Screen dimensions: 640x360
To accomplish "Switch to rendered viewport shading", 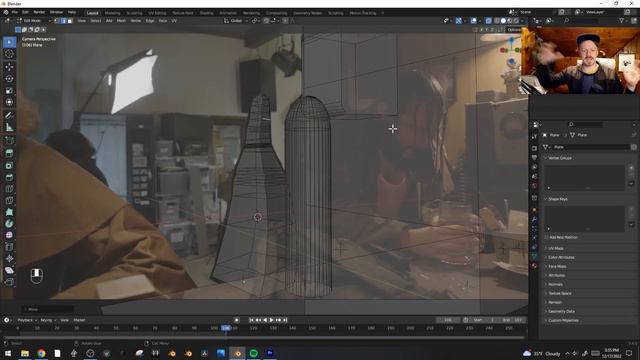I will click(516, 21).
